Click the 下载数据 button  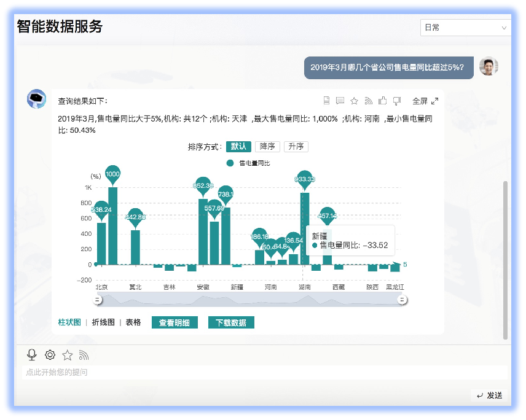coord(231,323)
